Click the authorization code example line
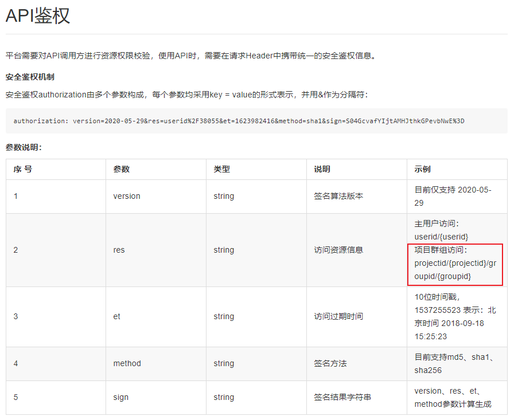 239,121
